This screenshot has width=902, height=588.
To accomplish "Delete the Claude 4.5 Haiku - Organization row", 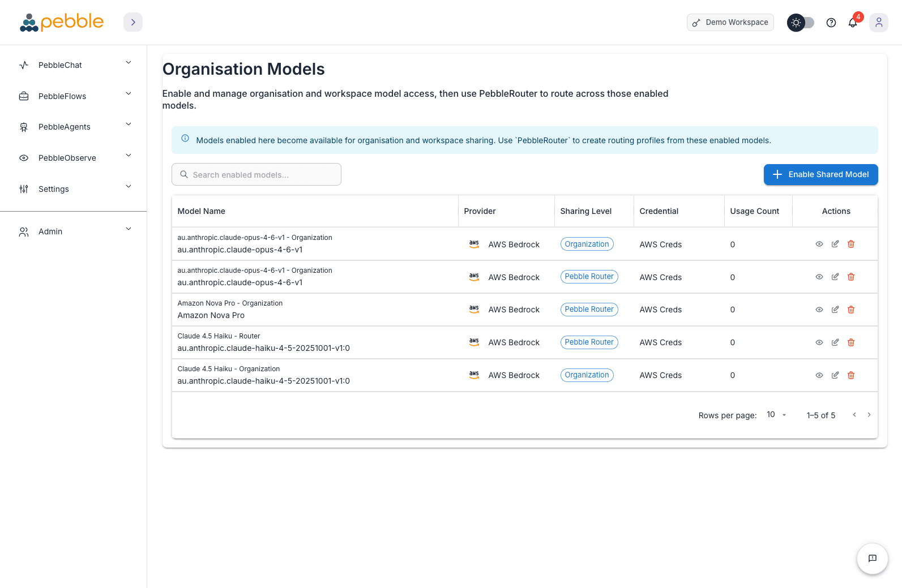I will [x=851, y=375].
